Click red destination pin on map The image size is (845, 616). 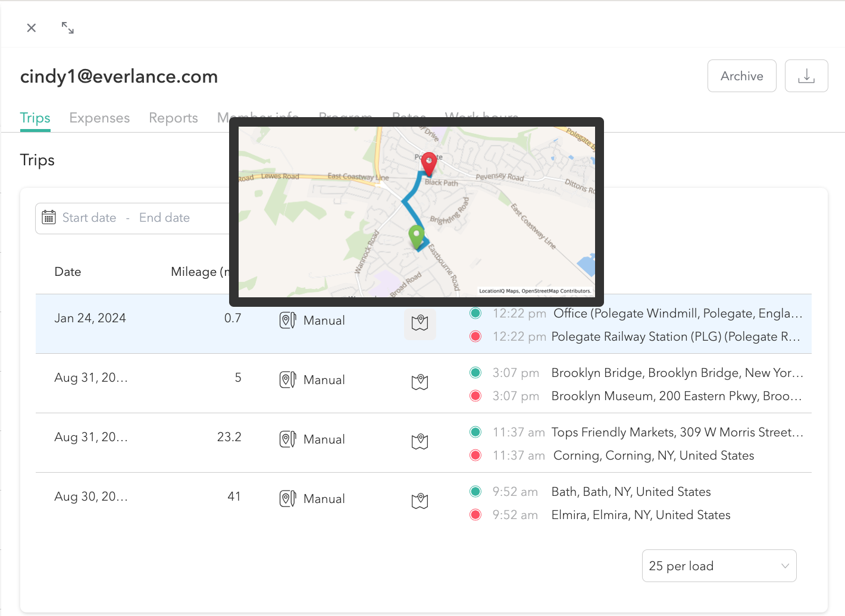click(x=428, y=162)
